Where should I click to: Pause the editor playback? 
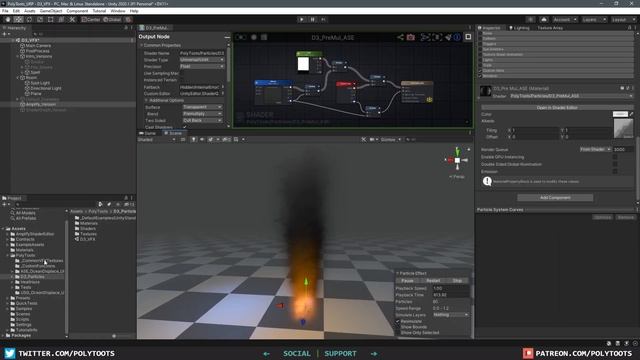pos(313,19)
